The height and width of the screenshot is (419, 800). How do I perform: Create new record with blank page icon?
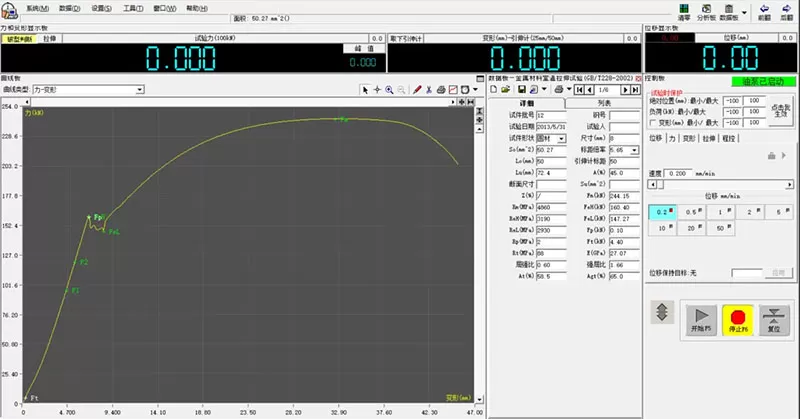[493, 89]
